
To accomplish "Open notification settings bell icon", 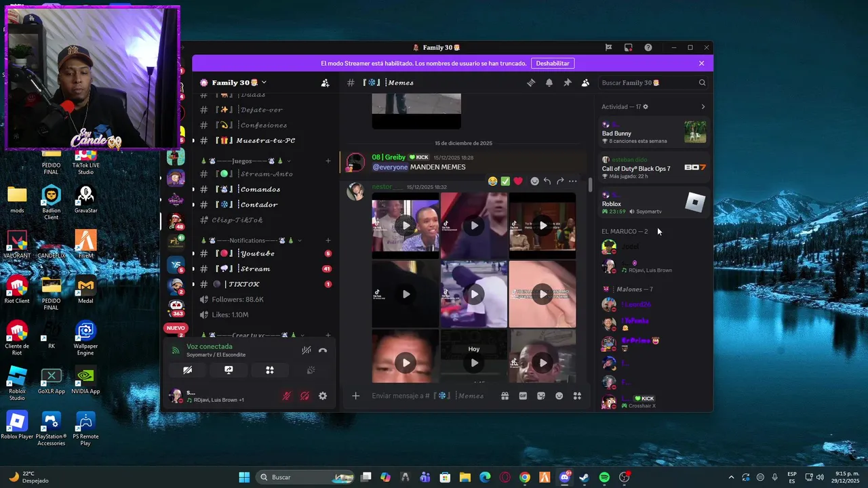I will coord(549,83).
